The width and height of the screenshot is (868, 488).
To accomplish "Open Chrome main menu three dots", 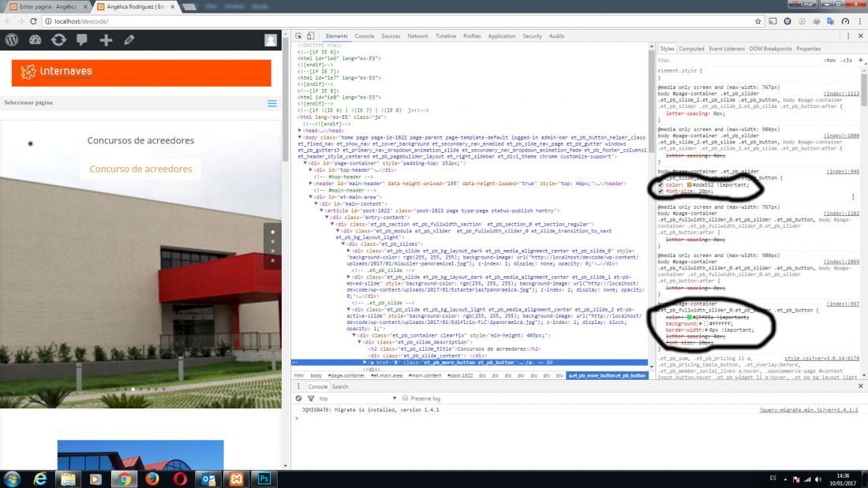I will pyautogui.click(x=859, y=21).
